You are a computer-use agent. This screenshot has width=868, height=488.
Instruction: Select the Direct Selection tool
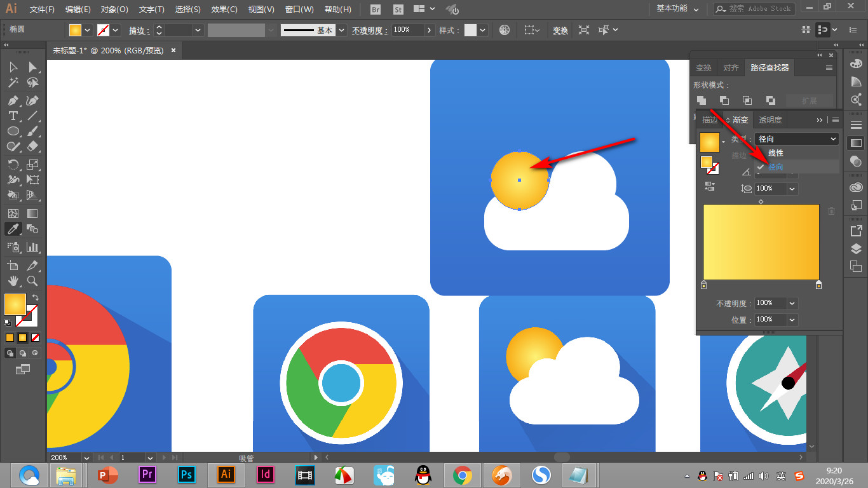32,67
